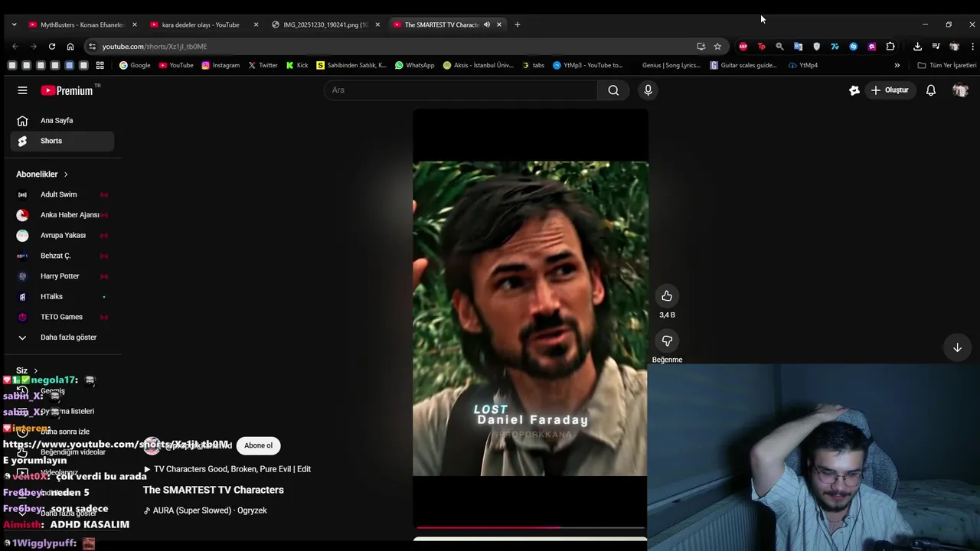
Task: Select Shorts in the sidebar
Action: [61, 141]
